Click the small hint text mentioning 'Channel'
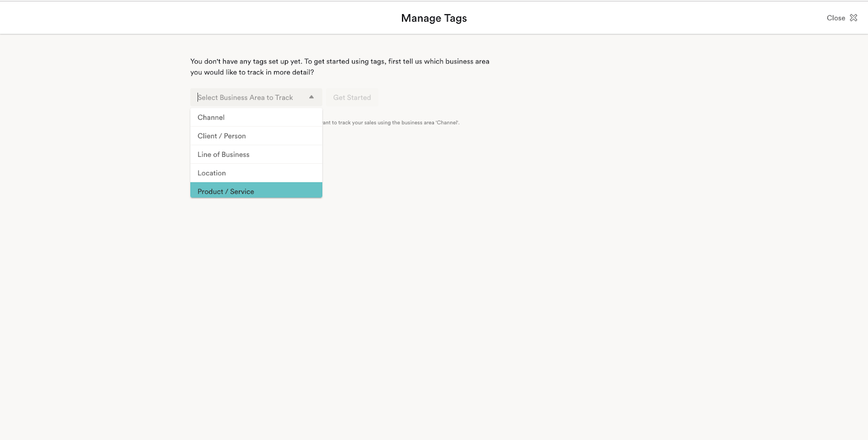This screenshot has width=868, height=440. coord(391,123)
